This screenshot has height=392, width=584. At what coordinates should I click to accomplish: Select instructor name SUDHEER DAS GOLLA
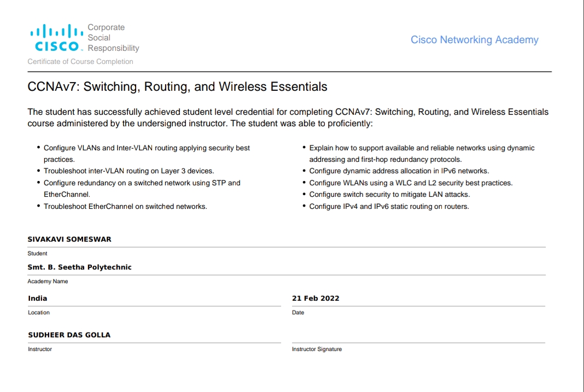[x=69, y=335]
